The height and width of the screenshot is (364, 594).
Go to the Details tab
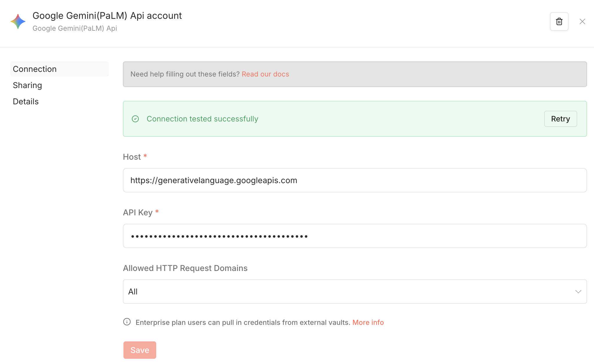26,101
